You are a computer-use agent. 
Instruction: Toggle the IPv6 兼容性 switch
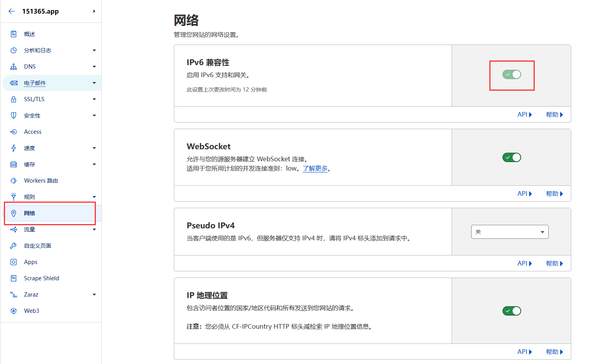(511, 74)
